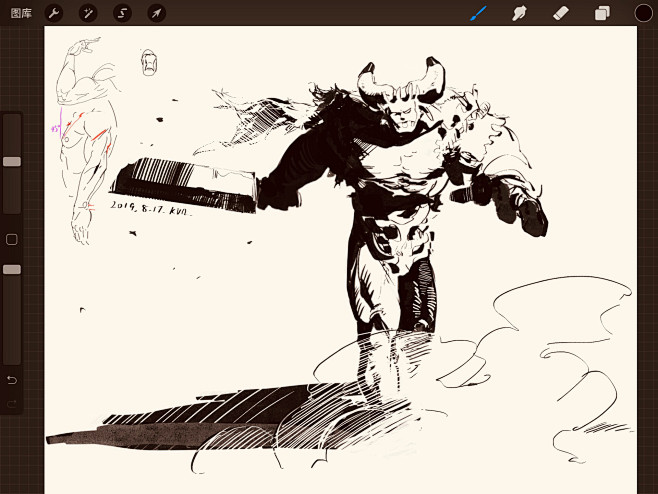658x494 pixels.
Task: Click the brush size slider handle
Action: [12, 162]
